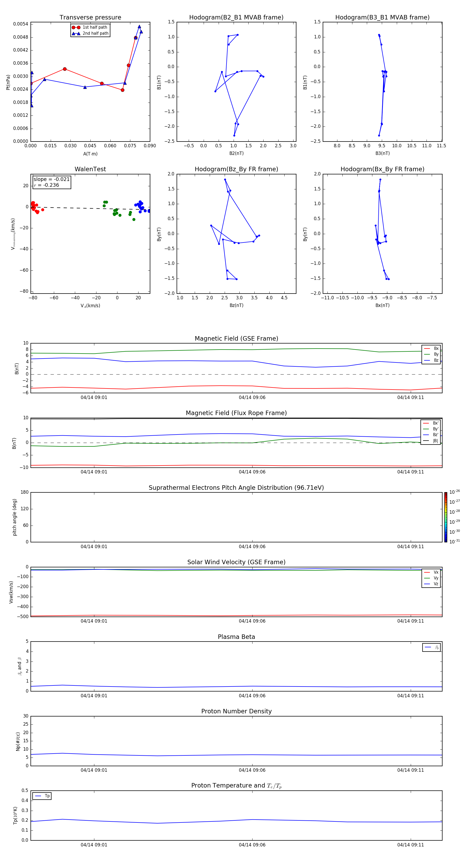The image size is (473, 868).
Task: Click the 11.5 tick on B3 hodogram axis
Action: pyautogui.click(x=441, y=146)
